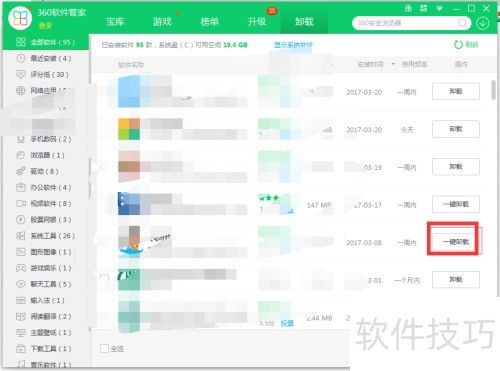Switch to the 游戏 tab
Viewport: 500px width, 371px height.
point(162,22)
